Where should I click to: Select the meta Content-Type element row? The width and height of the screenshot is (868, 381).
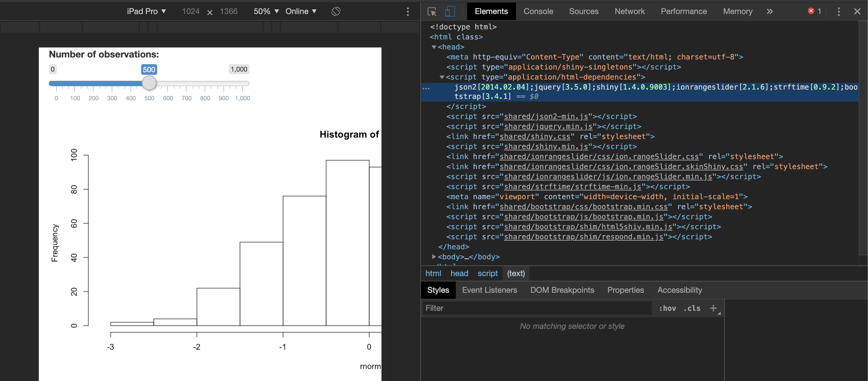pos(594,57)
